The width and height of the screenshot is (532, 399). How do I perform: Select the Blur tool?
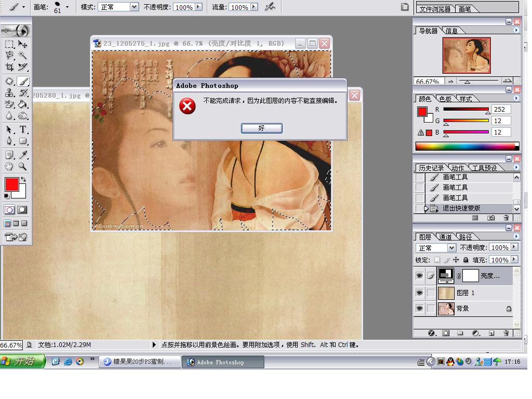9,116
